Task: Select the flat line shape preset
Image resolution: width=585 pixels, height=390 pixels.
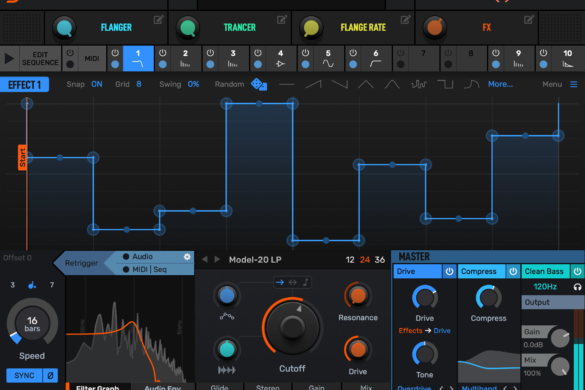Action: tap(287, 84)
